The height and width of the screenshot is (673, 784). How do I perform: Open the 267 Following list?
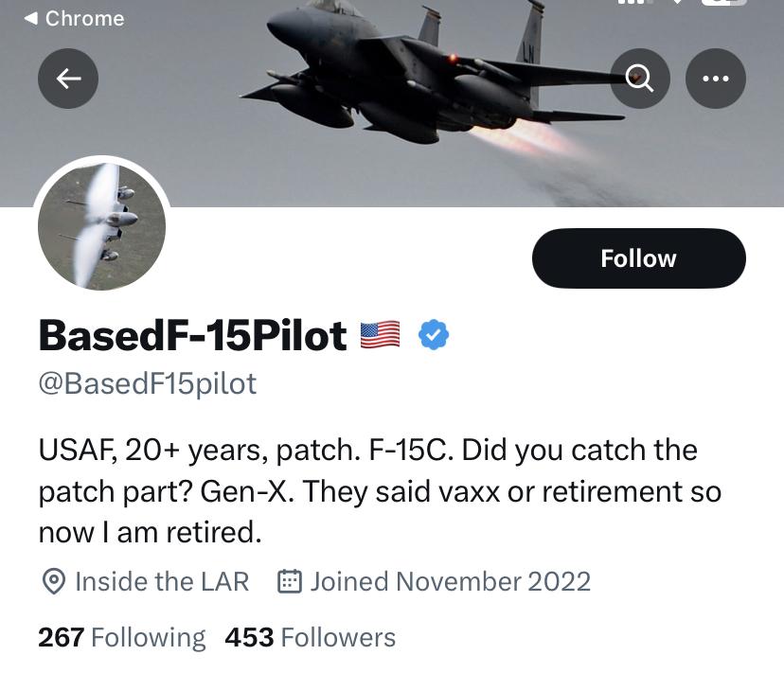122,637
